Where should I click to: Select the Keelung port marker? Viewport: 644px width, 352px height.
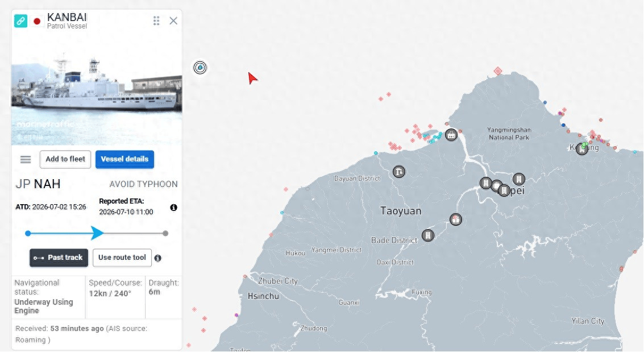coord(582,148)
